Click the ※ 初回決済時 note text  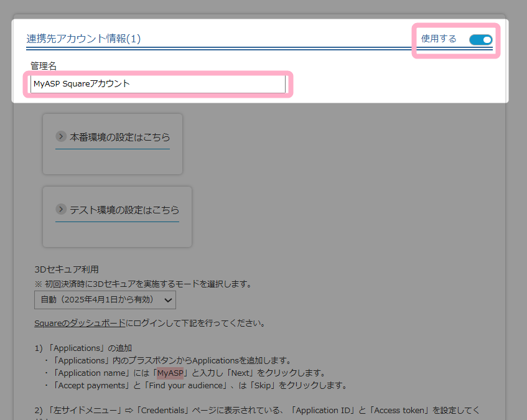click(x=143, y=284)
